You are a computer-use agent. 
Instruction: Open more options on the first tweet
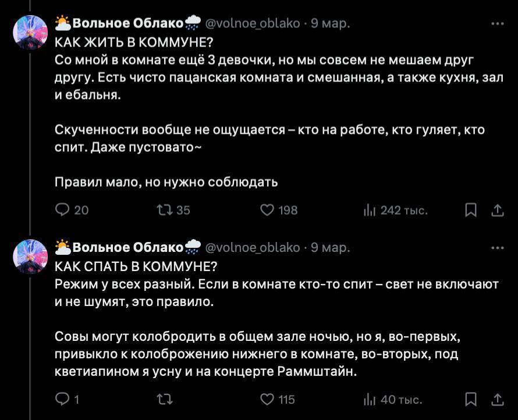[x=498, y=24]
